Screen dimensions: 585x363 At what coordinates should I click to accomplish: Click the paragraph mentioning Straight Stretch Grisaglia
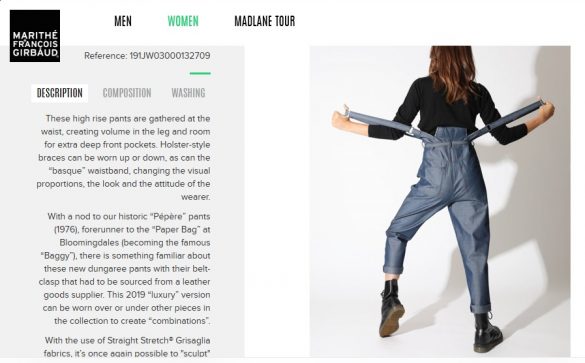pyautogui.click(x=127, y=347)
